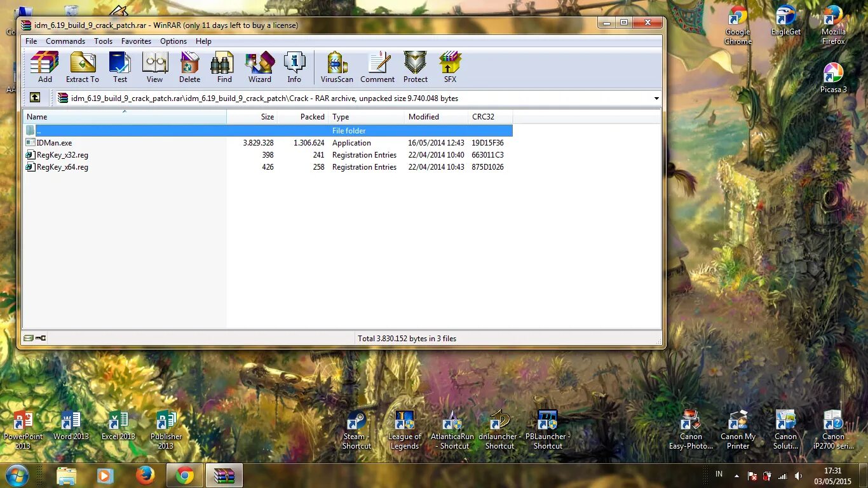This screenshot has width=868, height=488.
Task: Click the Delete toolbar icon
Action: tap(189, 67)
